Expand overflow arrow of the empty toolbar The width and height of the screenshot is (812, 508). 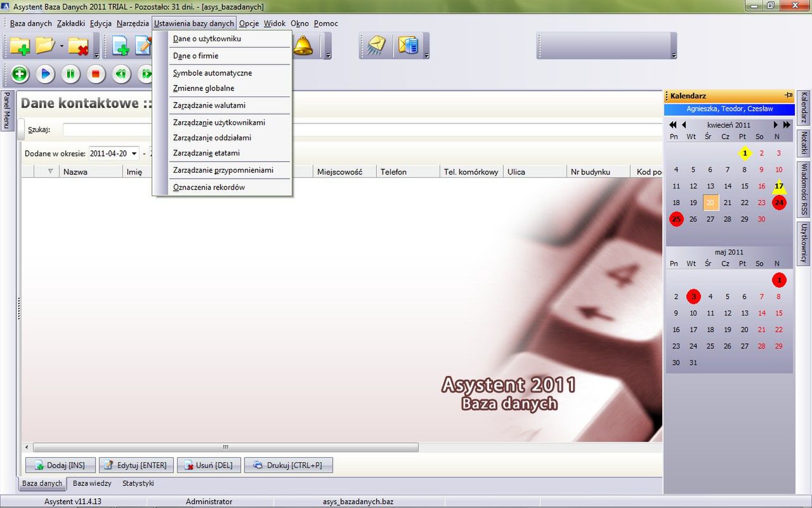(x=673, y=55)
